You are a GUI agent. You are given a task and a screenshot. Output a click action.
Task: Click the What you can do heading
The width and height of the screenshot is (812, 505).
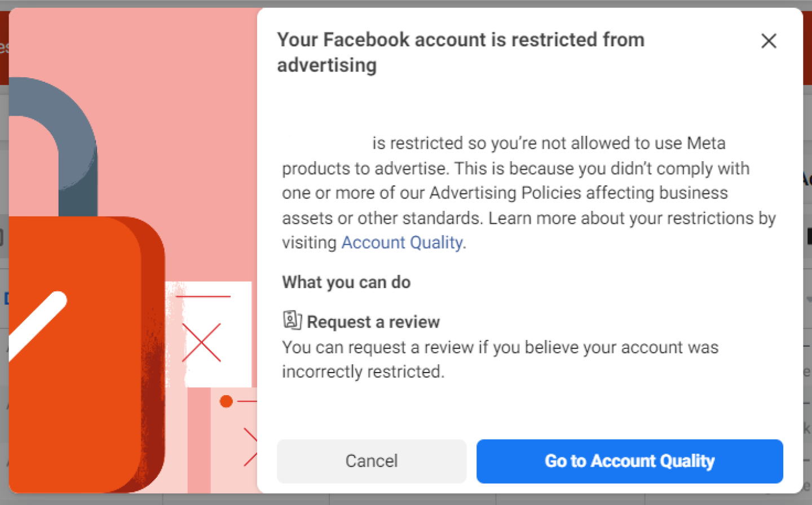346,282
